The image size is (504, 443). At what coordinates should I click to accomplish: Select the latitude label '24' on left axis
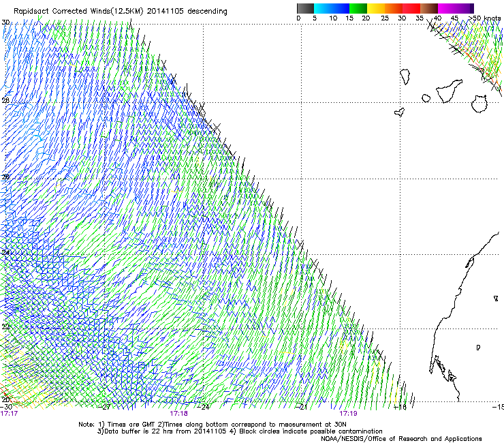[5, 252]
